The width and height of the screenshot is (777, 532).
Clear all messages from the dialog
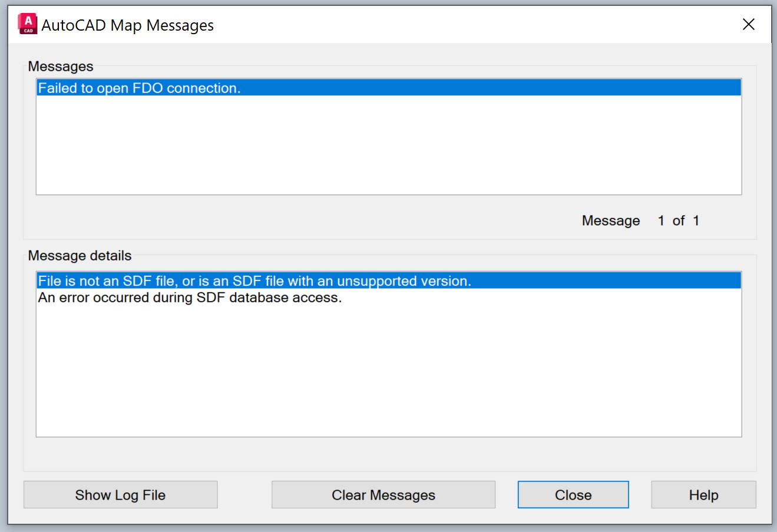(x=383, y=494)
